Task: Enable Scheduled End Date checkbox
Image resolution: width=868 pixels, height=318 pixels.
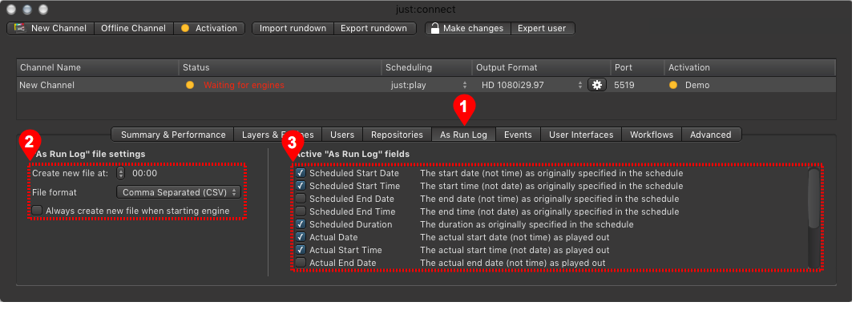Action: point(301,199)
